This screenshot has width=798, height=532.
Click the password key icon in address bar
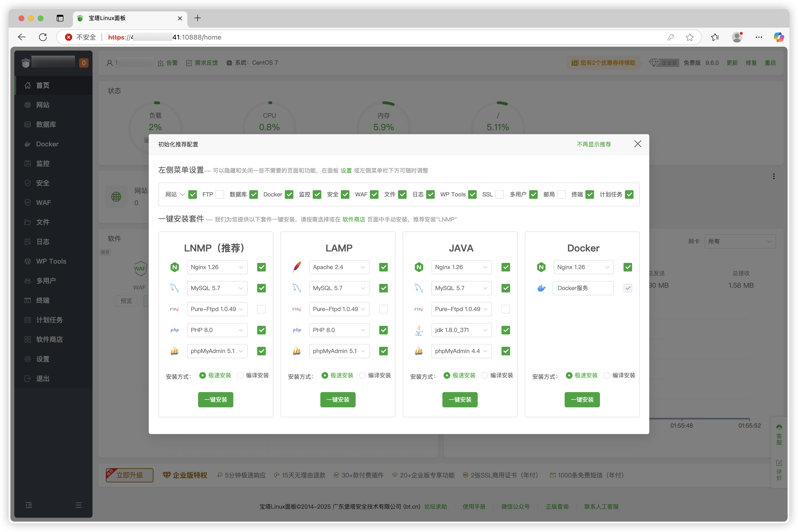point(670,37)
